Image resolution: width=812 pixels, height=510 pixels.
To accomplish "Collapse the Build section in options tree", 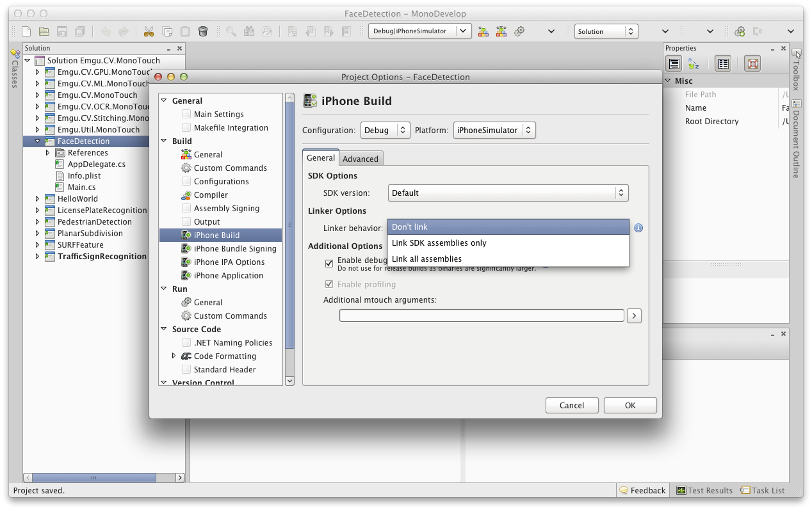I will point(164,141).
